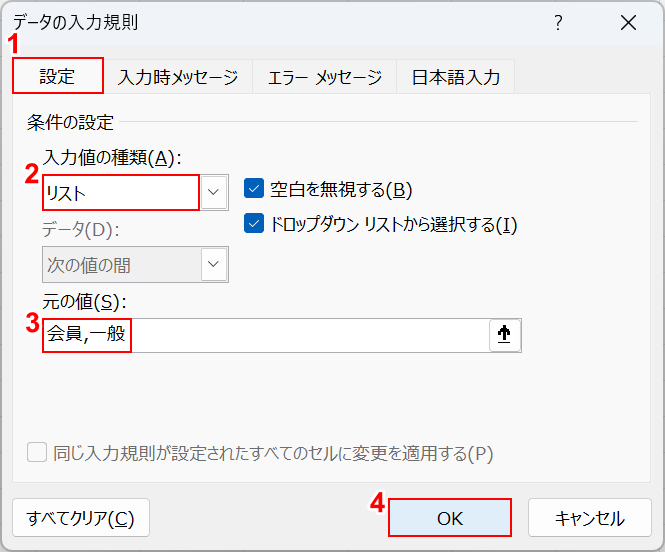Toggle 空白を無視する checkbox
The width and height of the screenshot is (665, 552).
[x=254, y=190]
